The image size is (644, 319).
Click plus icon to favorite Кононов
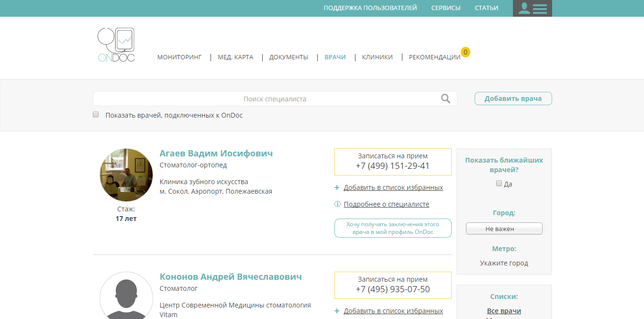coord(337,311)
